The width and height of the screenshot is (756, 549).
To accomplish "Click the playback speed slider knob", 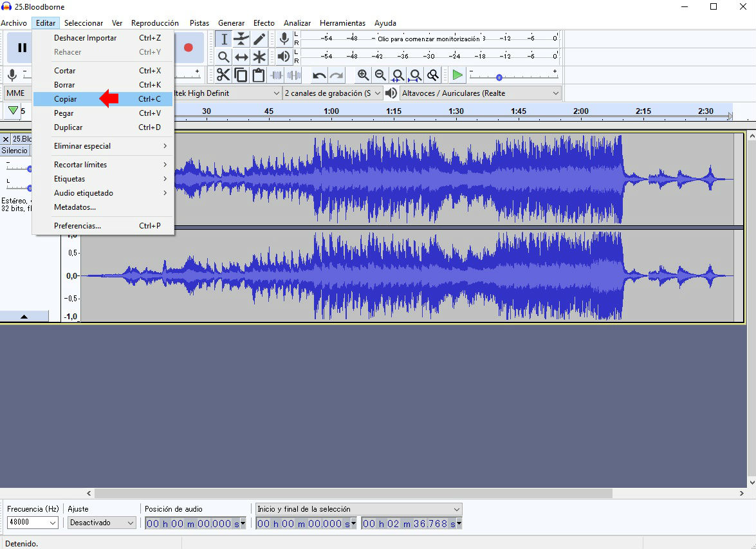I will coord(499,77).
